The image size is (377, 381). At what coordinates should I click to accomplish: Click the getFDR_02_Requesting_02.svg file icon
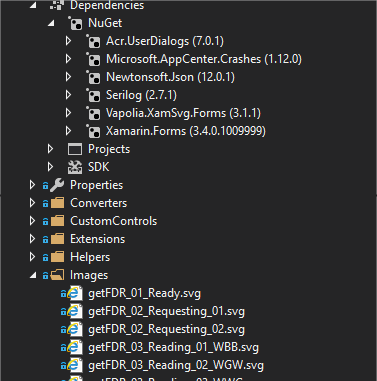coord(75,329)
